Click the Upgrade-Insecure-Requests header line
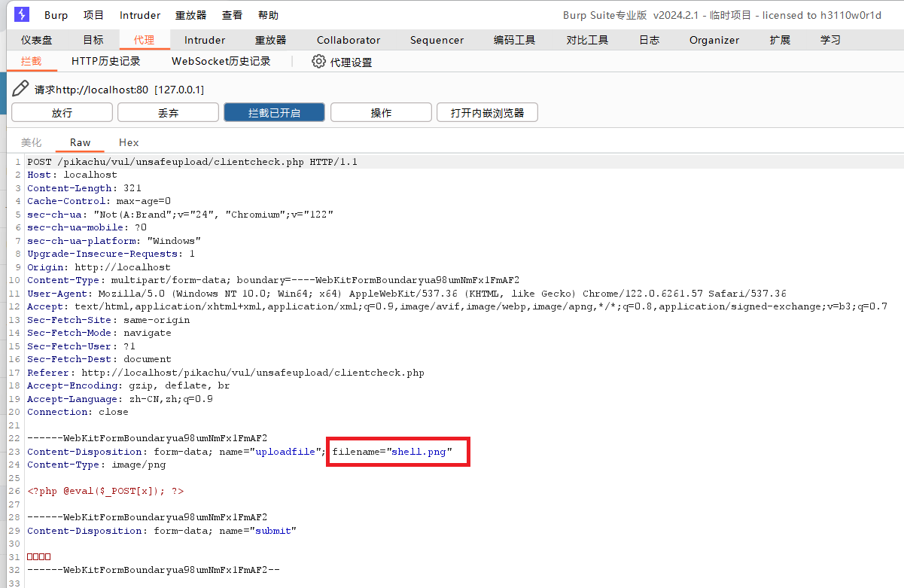Screen dimensions: 904x588 point(111,254)
